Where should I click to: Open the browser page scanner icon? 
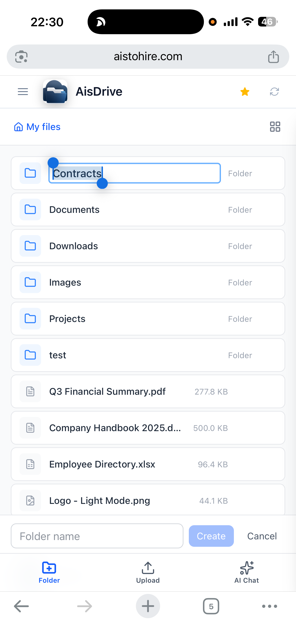22,57
